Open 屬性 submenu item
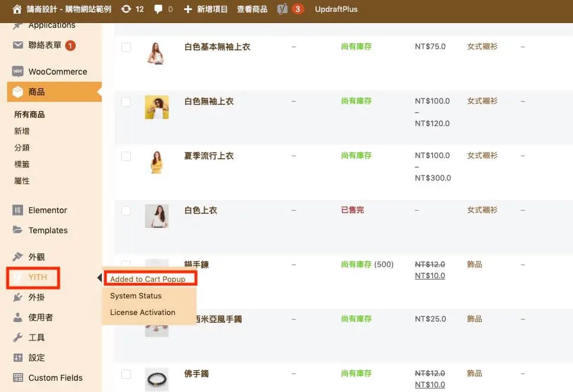This screenshot has width=573, height=392. (x=21, y=181)
